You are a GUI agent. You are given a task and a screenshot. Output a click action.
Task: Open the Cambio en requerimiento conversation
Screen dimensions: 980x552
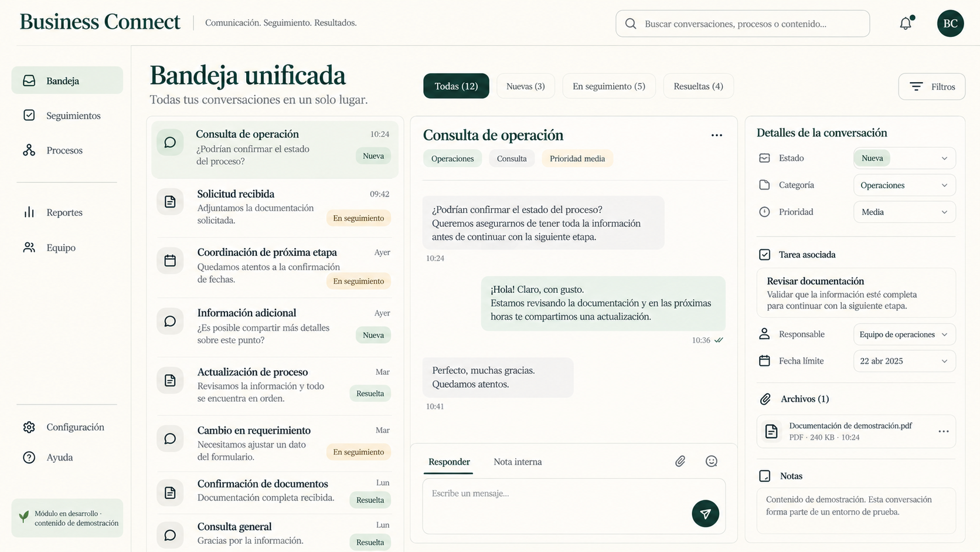[x=274, y=443]
